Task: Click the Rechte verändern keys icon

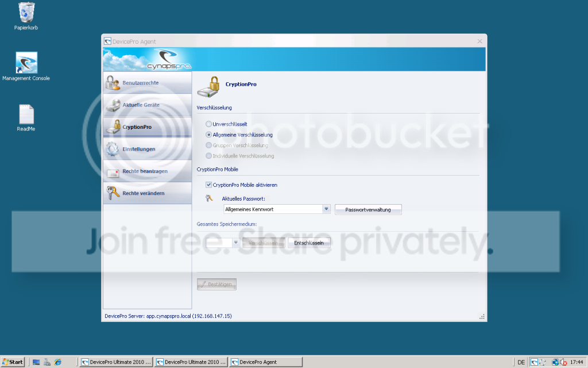Action: 112,193
